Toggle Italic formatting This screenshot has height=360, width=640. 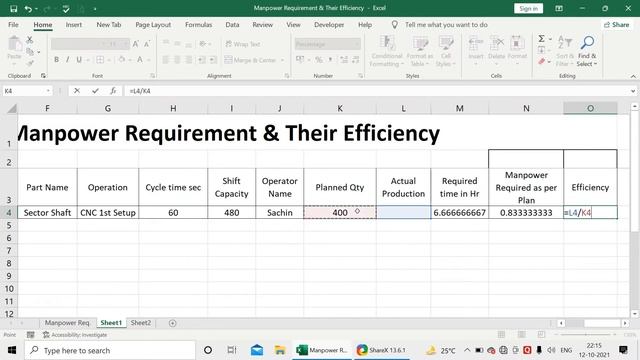[x=67, y=60]
